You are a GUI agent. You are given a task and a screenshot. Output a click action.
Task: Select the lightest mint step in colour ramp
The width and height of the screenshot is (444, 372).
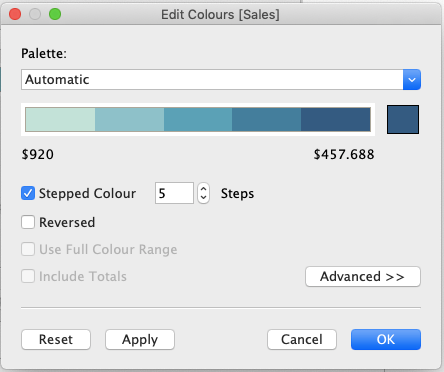[x=60, y=119]
